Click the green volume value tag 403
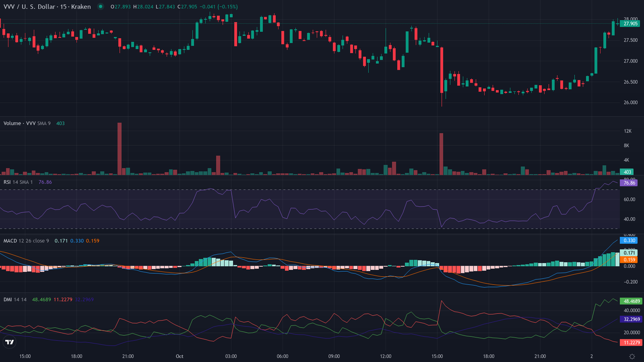 click(x=627, y=172)
